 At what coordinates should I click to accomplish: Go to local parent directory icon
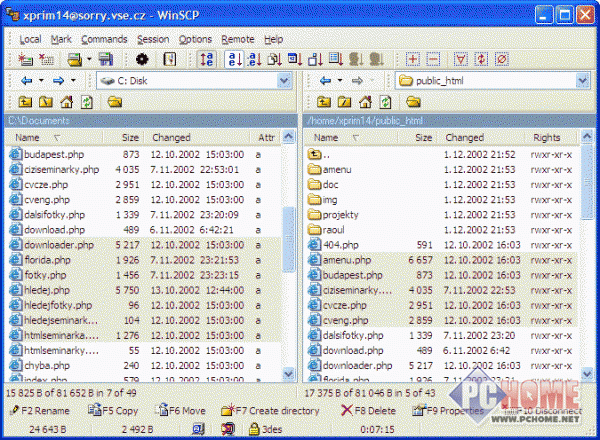pyautogui.click(x=25, y=102)
